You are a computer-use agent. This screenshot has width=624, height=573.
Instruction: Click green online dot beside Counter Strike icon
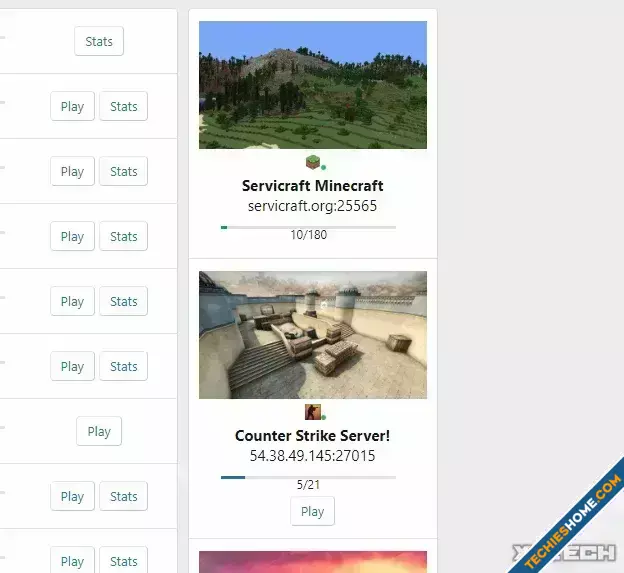click(324, 417)
